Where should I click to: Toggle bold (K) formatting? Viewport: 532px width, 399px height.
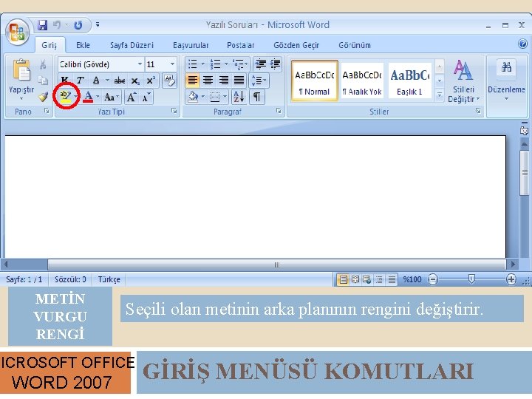[64, 81]
